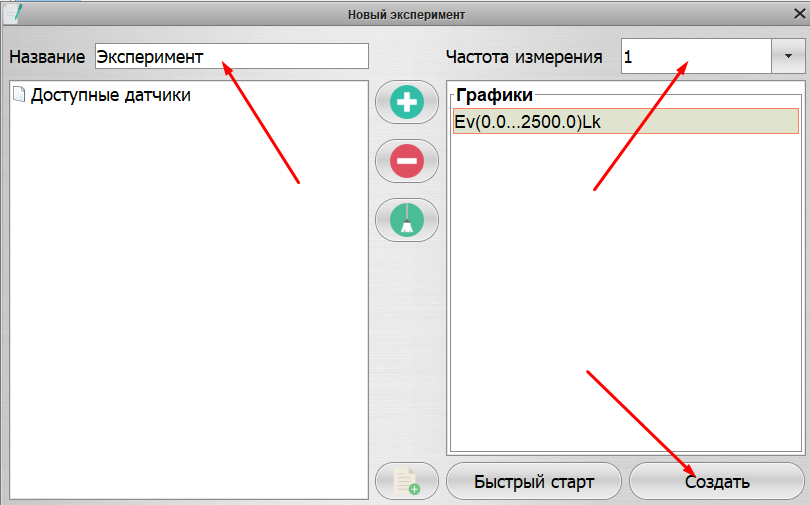Viewport: 810px width, 505px height.
Task: Click the green plus add sensor button
Action: pyautogui.click(x=407, y=102)
